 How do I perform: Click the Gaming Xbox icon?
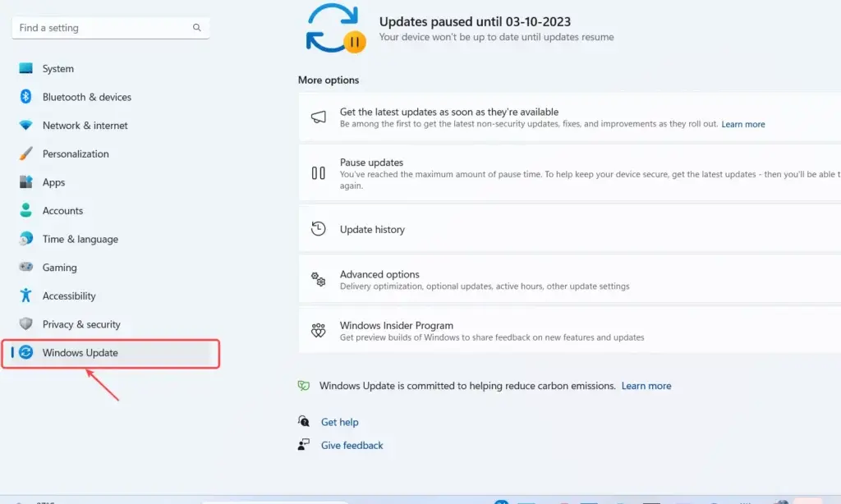pyautogui.click(x=25, y=267)
